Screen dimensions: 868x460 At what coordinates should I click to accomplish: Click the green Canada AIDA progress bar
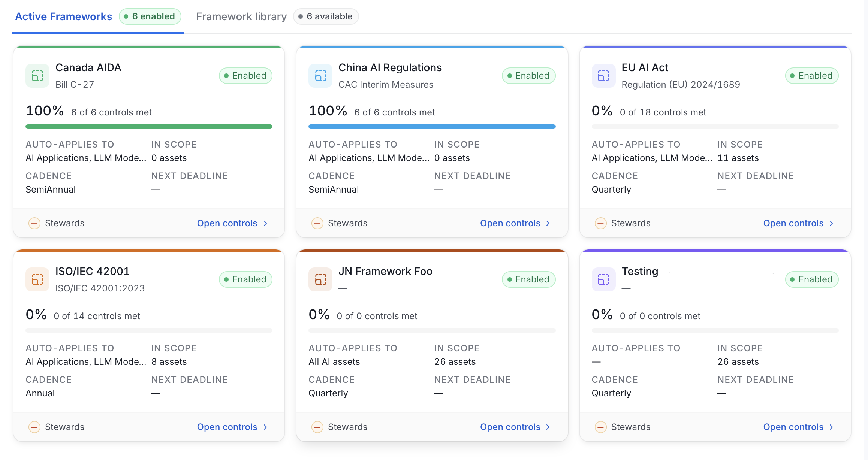[149, 127]
